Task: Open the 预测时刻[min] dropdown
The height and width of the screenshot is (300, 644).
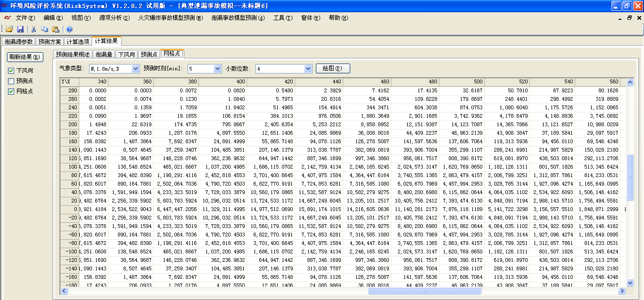Action: click(217, 69)
